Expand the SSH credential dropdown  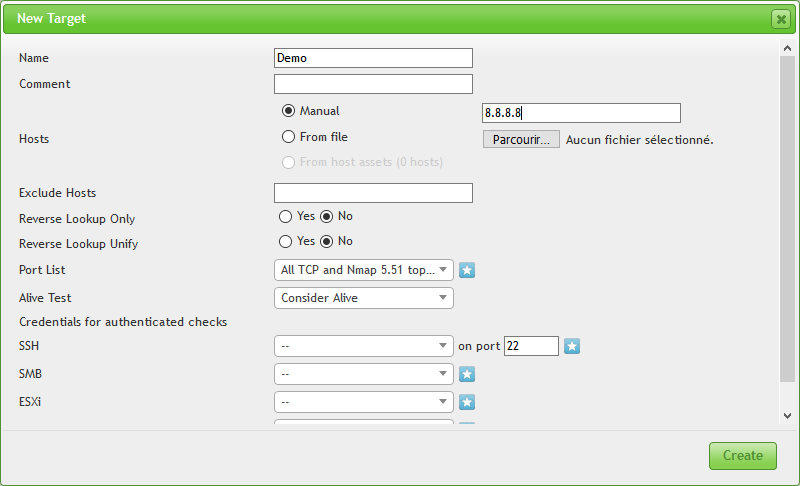click(x=363, y=346)
